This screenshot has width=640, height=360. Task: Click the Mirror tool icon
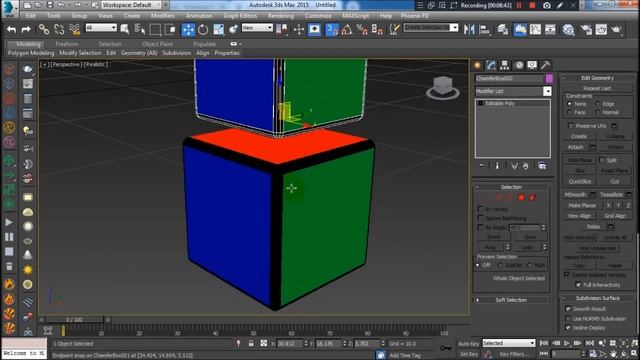[469, 29]
